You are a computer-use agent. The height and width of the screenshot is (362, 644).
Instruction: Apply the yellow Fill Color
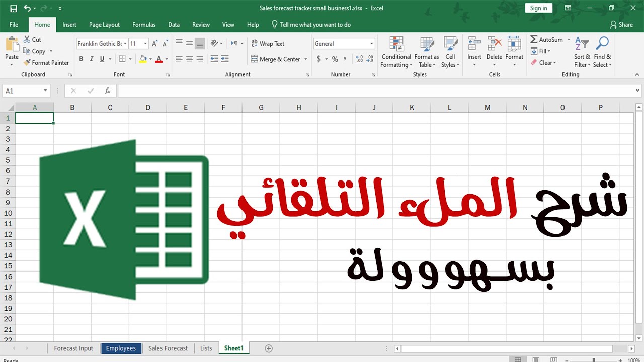(143, 59)
